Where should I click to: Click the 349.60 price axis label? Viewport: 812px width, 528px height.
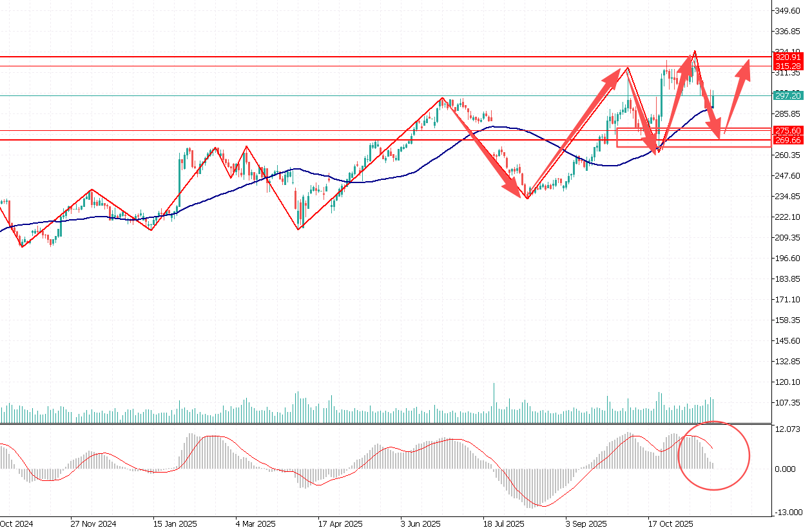tap(788, 11)
